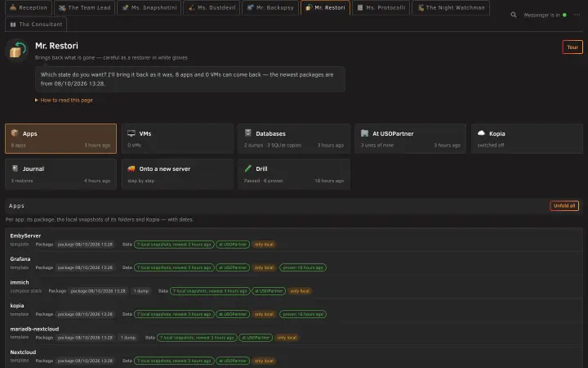Click the 3 units of mine text
The height and width of the screenshot is (368, 588).
[x=377, y=146]
